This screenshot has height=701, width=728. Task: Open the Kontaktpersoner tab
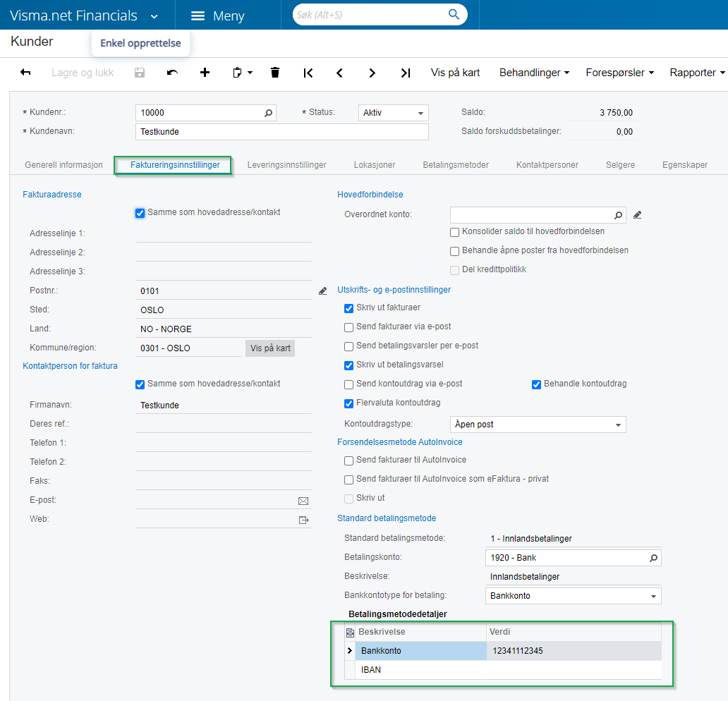(547, 165)
